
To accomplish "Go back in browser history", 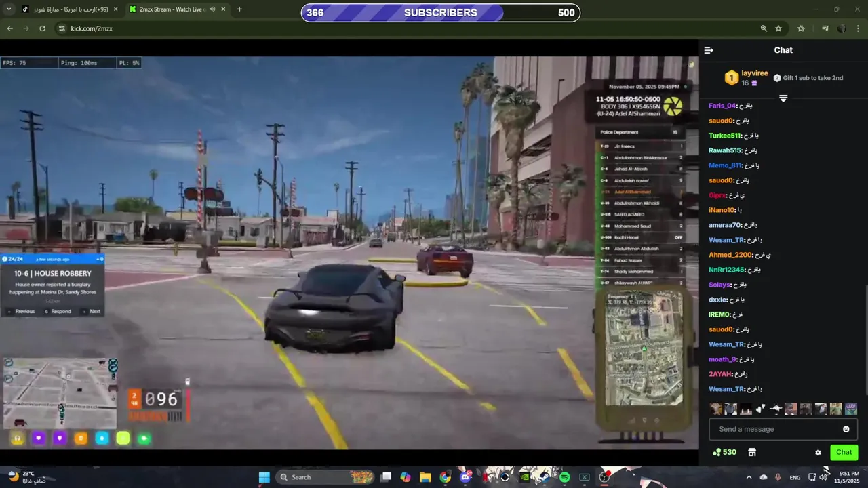I will coord(9,28).
